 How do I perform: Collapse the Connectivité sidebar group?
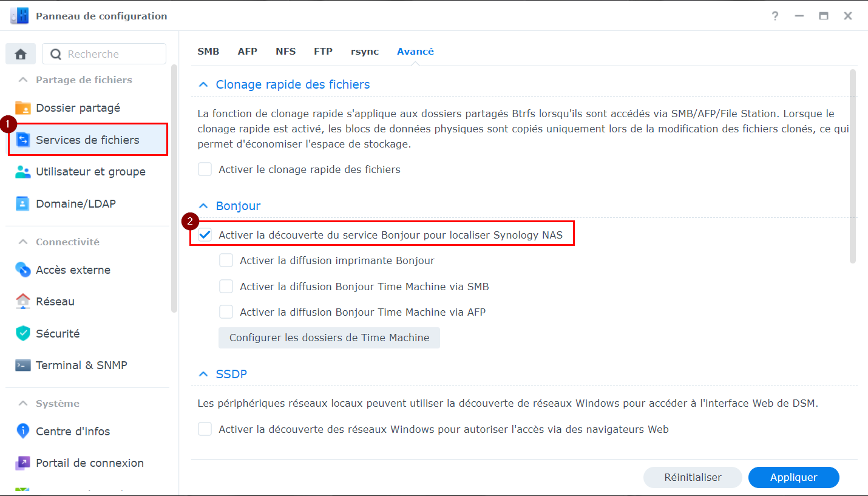tap(23, 242)
